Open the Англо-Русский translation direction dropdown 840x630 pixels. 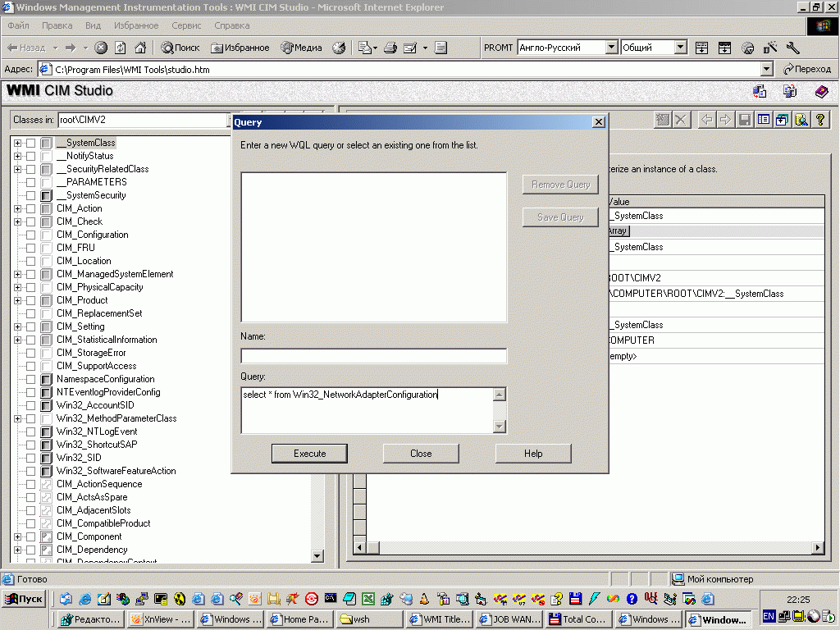point(611,47)
